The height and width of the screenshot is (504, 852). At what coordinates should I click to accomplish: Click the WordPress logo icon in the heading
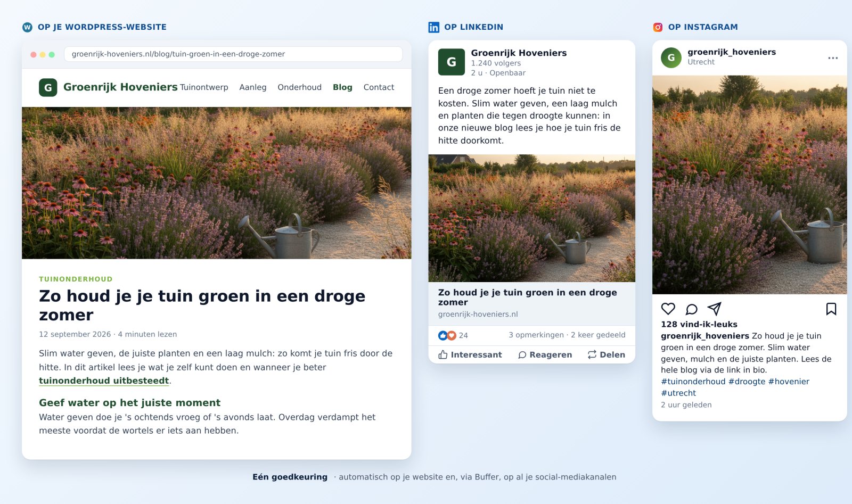[x=27, y=27]
